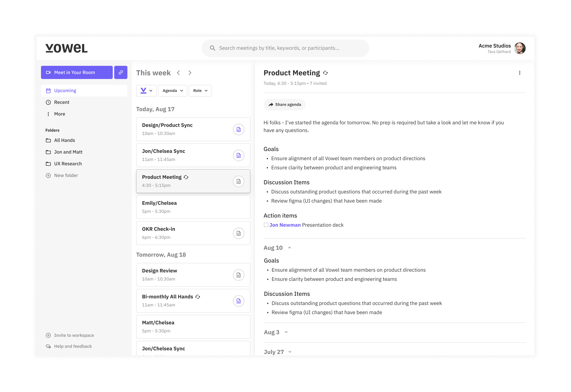Image resolution: width=571 pixels, height=392 pixels.
Task: Select the Matt/Chelsea meeting card
Action: 193,327
